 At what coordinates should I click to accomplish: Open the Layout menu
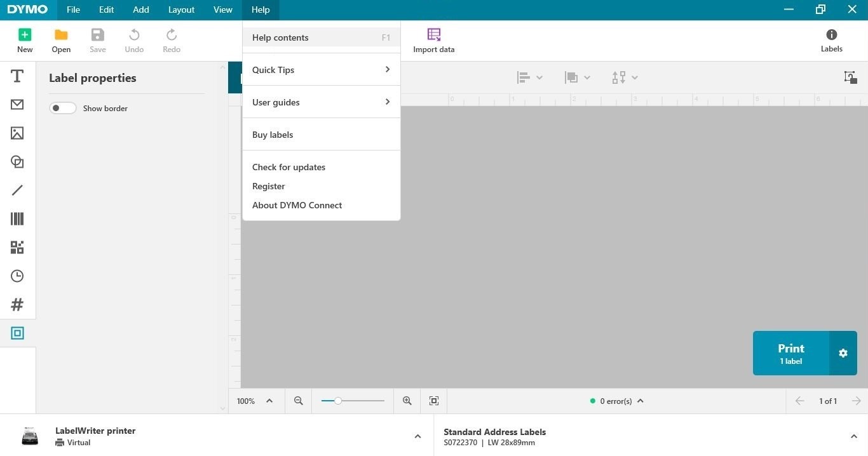click(x=181, y=10)
